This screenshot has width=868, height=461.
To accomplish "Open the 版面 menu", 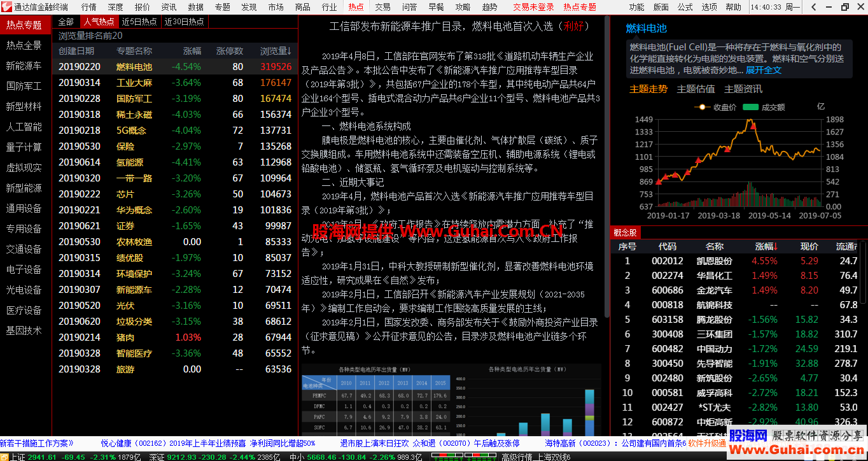I will click(661, 7).
